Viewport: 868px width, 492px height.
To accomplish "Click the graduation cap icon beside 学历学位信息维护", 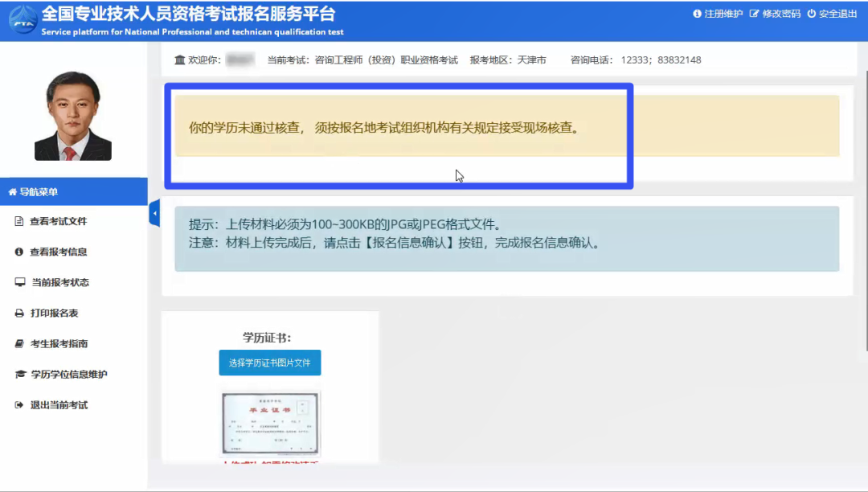I will [20, 374].
